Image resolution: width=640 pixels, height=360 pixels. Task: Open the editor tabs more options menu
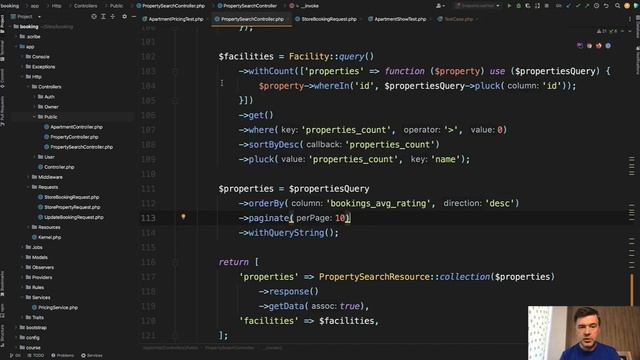(x=630, y=19)
